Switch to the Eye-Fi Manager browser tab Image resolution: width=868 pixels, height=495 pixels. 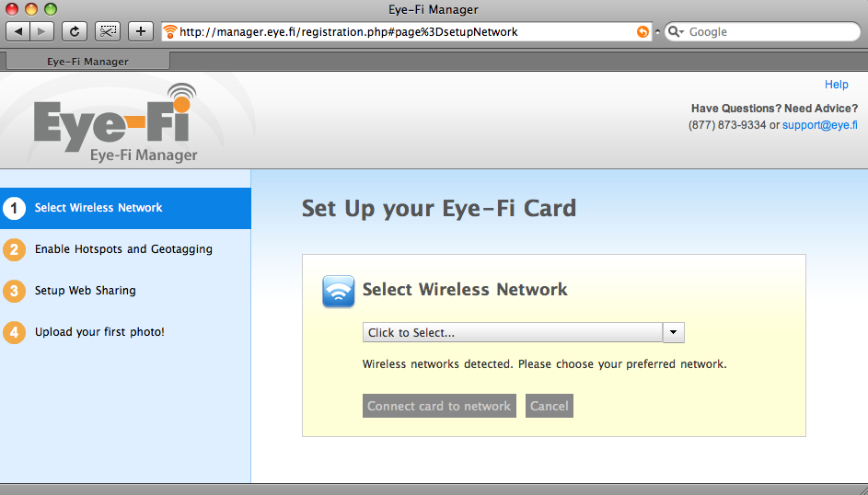pos(87,61)
